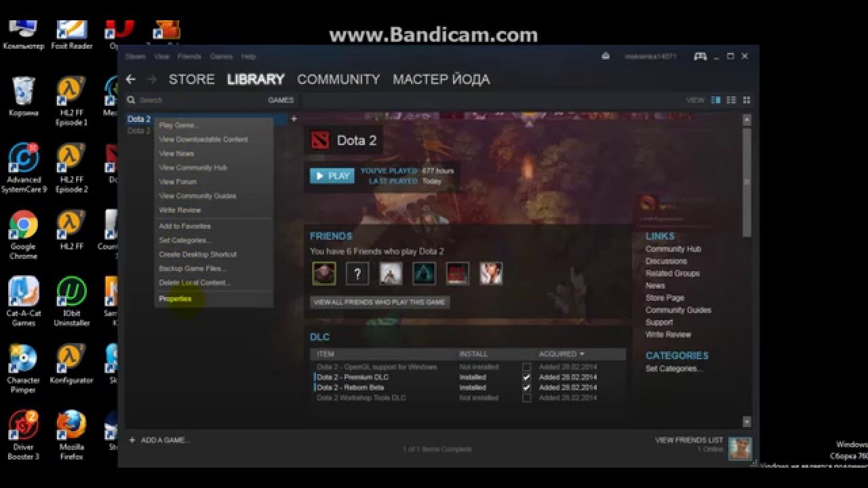Switch to the STORE tab
Image resolution: width=868 pixels, height=488 pixels.
[x=191, y=79]
